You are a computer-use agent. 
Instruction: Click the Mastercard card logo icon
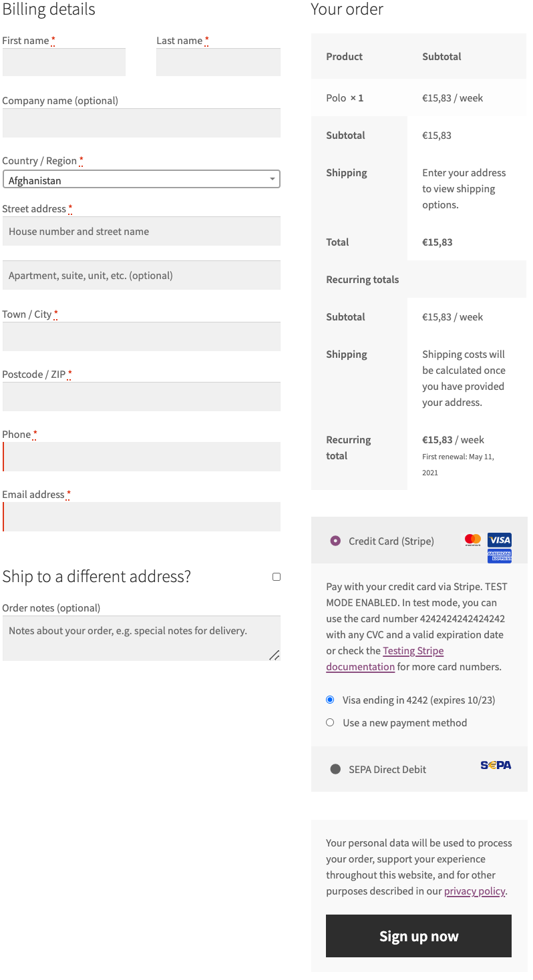(x=472, y=540)
